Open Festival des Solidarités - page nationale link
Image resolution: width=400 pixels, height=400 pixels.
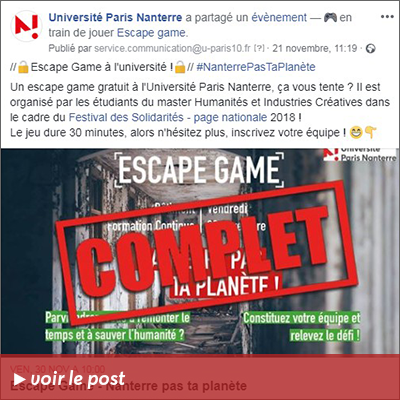[x=168, y=117]
